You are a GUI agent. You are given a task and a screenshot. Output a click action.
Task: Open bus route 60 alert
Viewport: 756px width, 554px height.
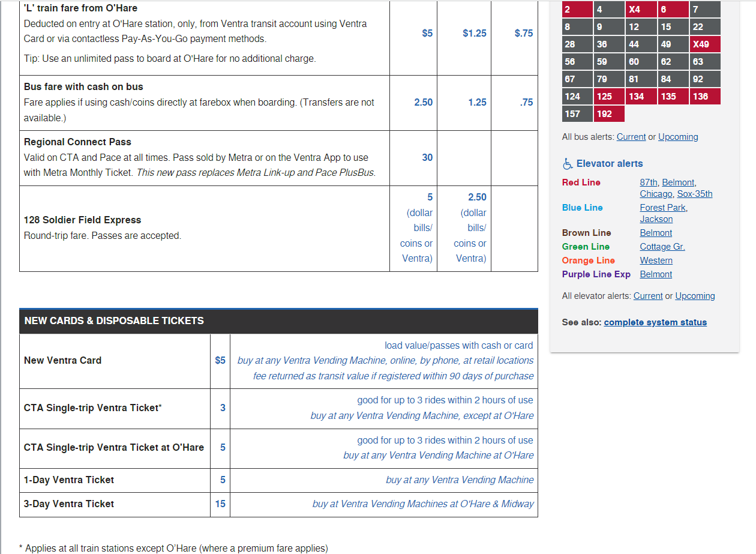point(641,62)
